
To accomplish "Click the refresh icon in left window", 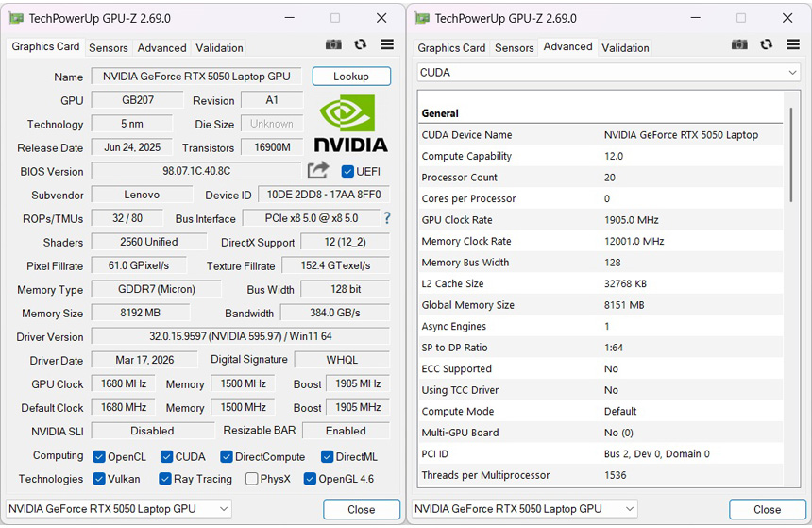I will pos(360,44).
